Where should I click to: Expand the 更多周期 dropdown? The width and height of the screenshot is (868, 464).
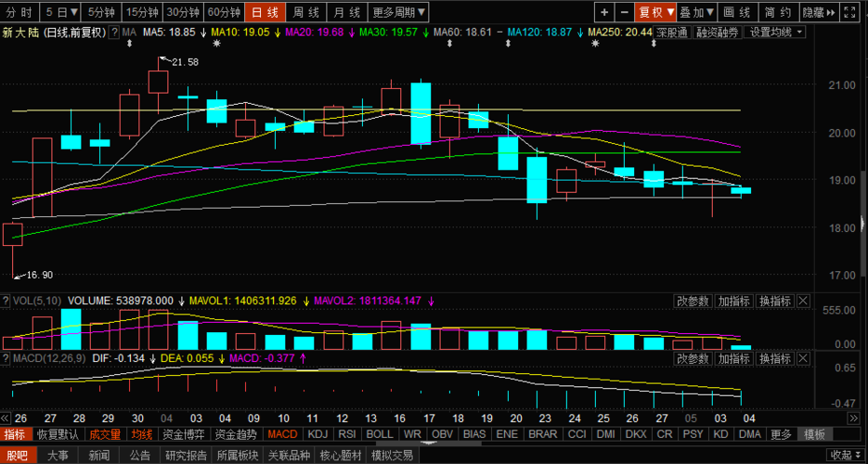[399, 12]
